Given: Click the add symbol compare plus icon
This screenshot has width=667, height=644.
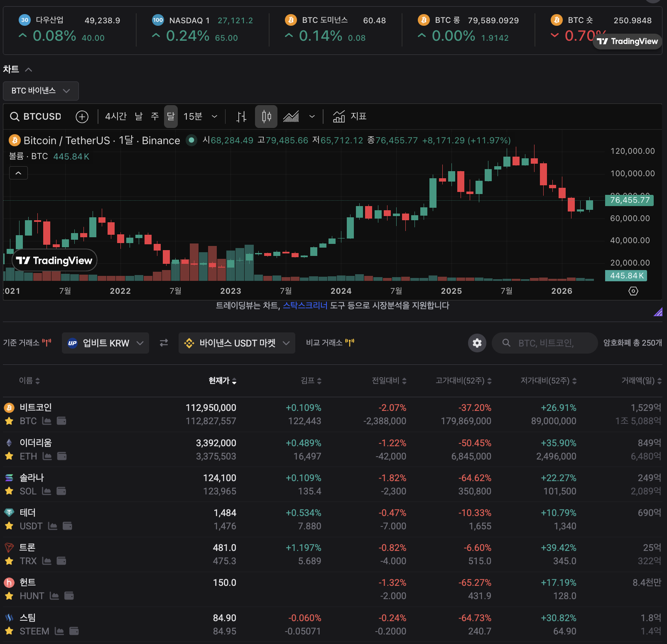Looking at the screenshot, I should 82,117.
